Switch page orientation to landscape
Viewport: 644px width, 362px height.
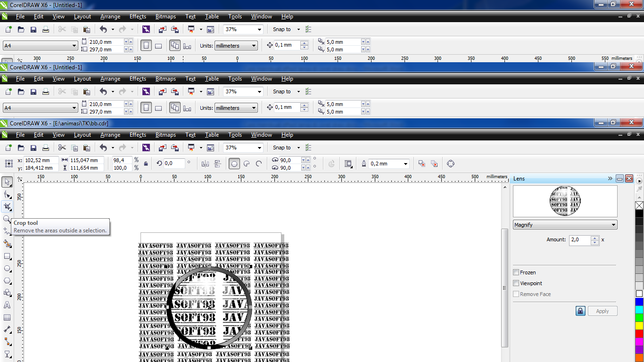click(x=158, y=45)
